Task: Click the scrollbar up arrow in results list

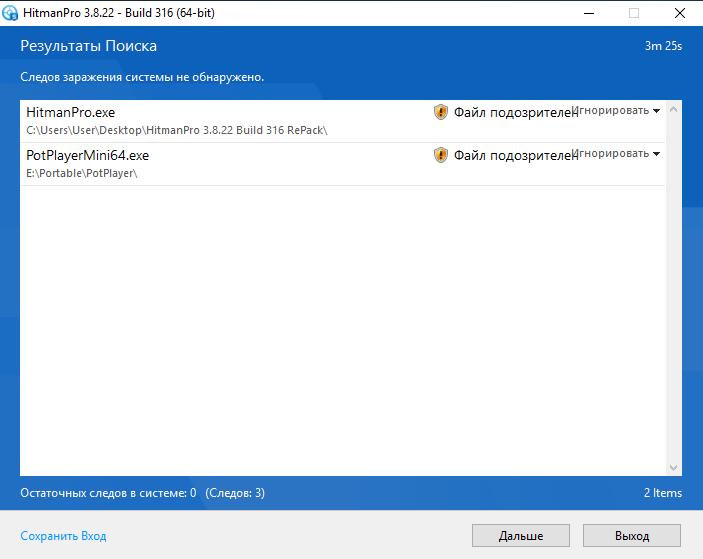Action: tap(673, 109)
